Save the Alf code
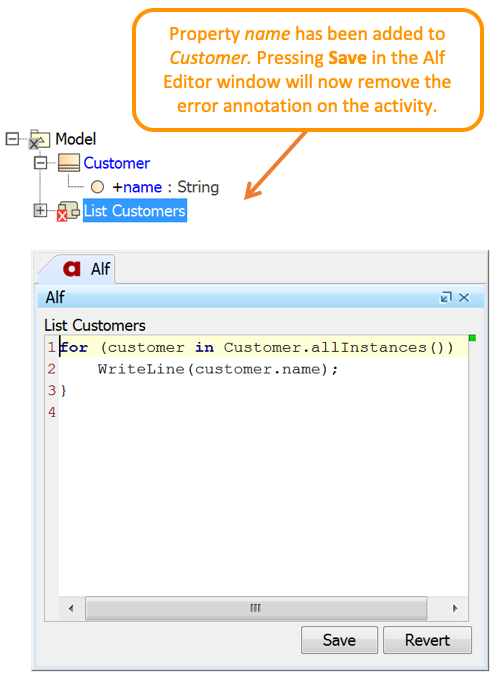The height and width of the screenshot is (680, 496). click(339, 640)
